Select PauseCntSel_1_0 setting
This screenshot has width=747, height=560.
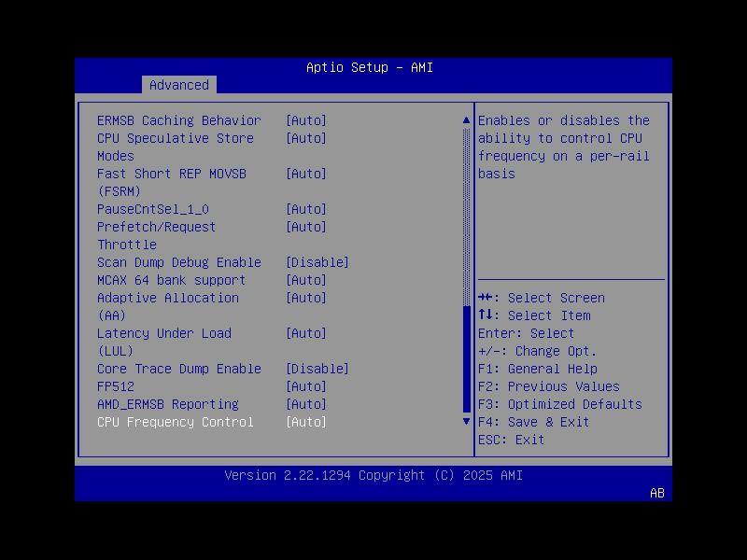point(153,209)
